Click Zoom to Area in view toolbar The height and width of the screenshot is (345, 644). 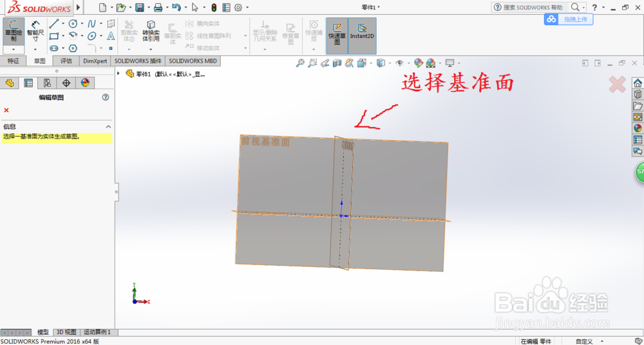coord(312,63)
